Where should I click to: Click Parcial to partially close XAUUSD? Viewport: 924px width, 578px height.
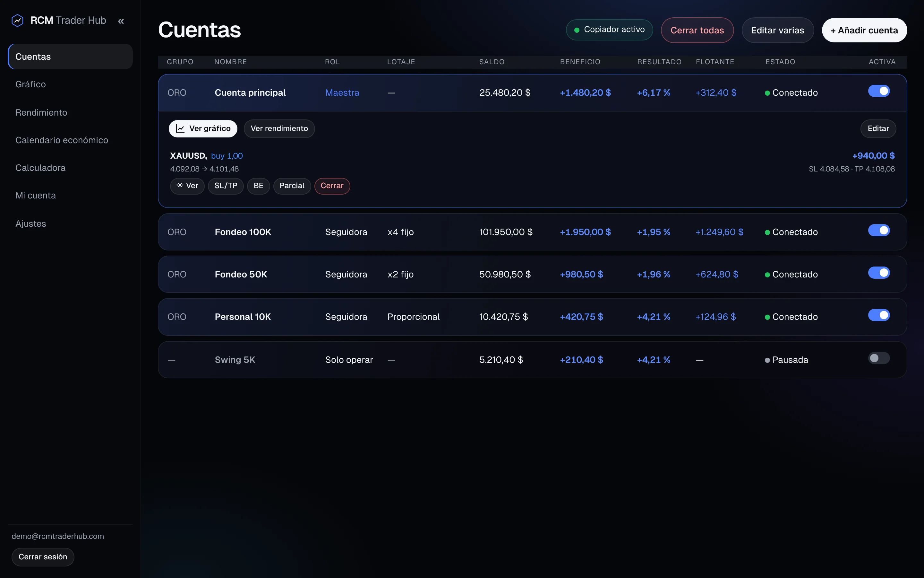pyautogui.click(x=292, y=186)
